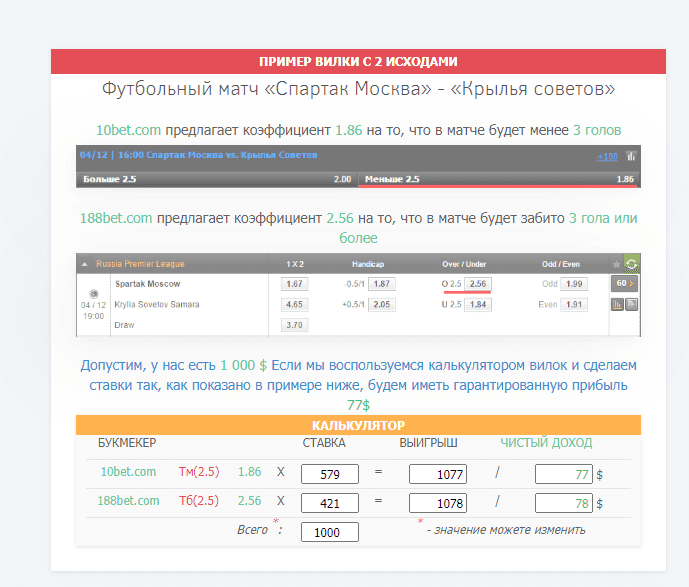Select Odd odds 1.99
The image size is (689, 587).
tap(574, 284)
